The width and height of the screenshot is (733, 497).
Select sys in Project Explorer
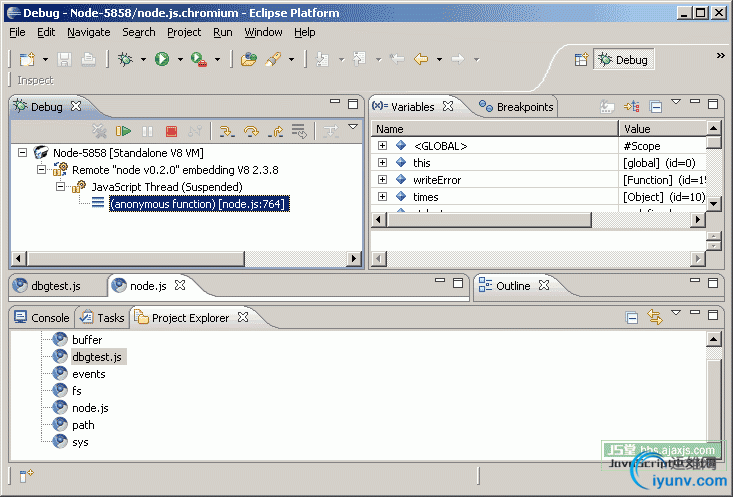point(80,442)
